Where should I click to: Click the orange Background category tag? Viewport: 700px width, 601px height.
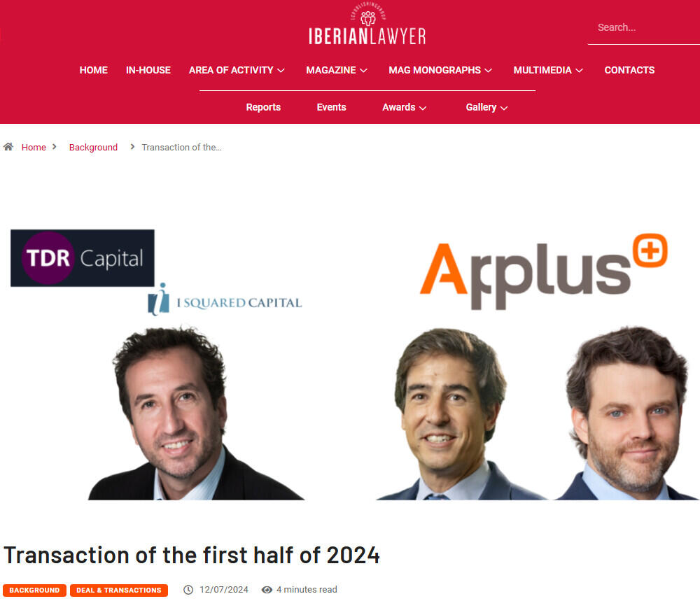pyautogui.click(x=34, y=590)
